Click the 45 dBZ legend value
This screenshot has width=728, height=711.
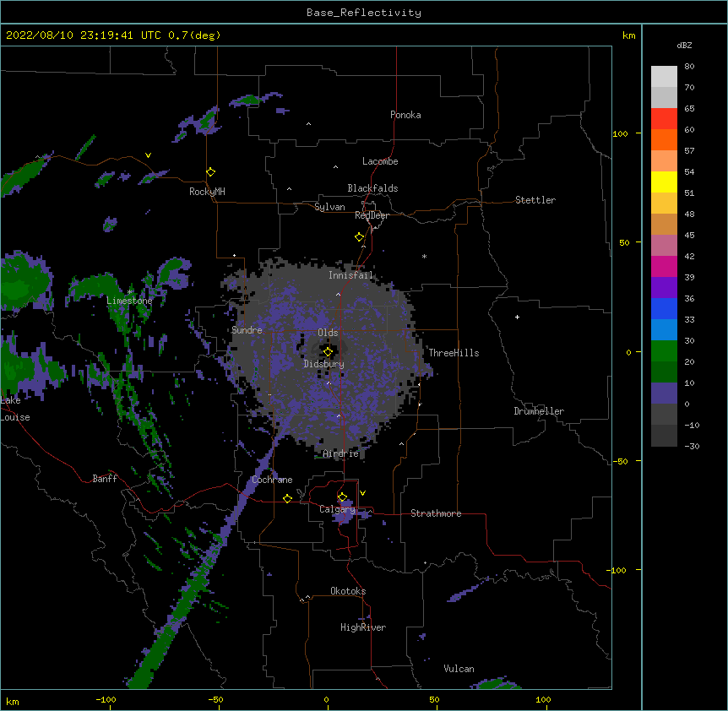click(x=689, y=235)
